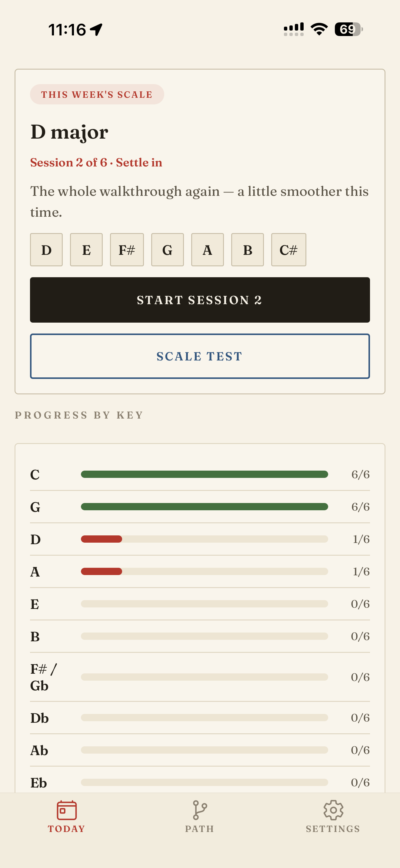400x868 pixels.
Task: Select the F# note tile
Action: coord(127,250)
